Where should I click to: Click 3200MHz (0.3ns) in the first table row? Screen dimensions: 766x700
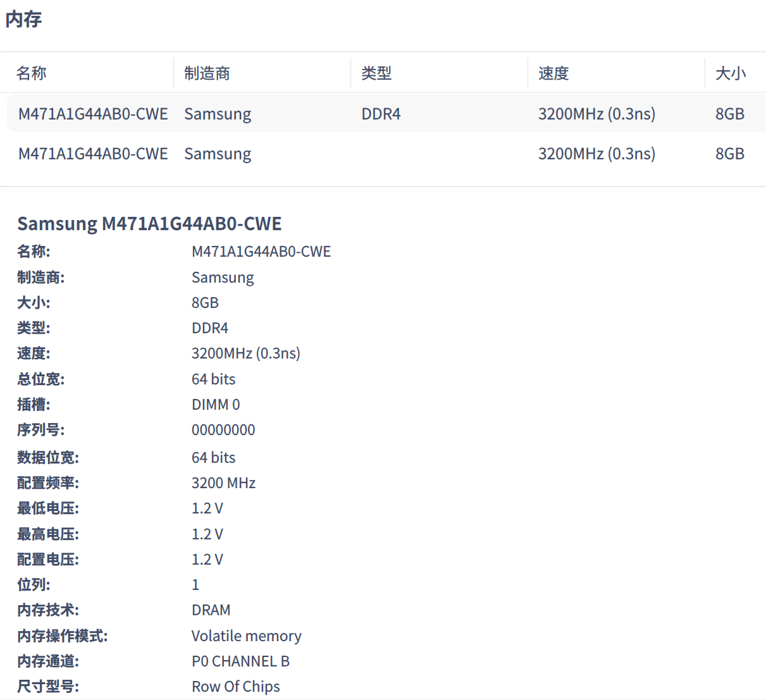[x=596, y=114]
